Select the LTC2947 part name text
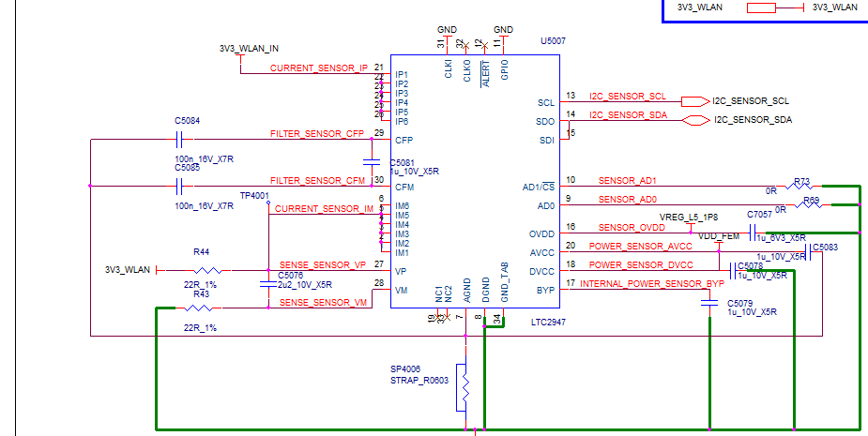868x436 pixels. coord(549,322)
